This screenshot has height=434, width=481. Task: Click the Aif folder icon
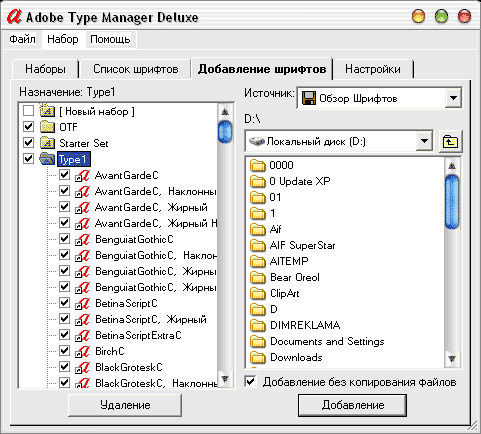coord(258,229)
